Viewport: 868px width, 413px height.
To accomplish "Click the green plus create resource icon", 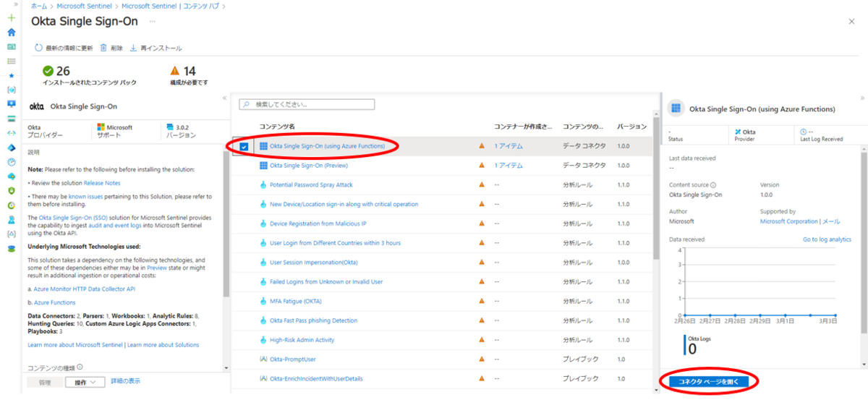I will (x=11, y=17).
